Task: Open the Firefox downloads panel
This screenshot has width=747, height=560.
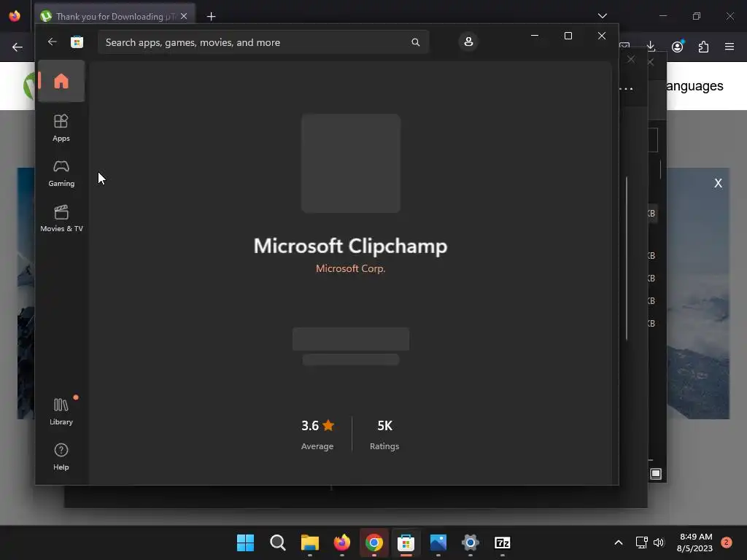Action: tap(651, 47)
